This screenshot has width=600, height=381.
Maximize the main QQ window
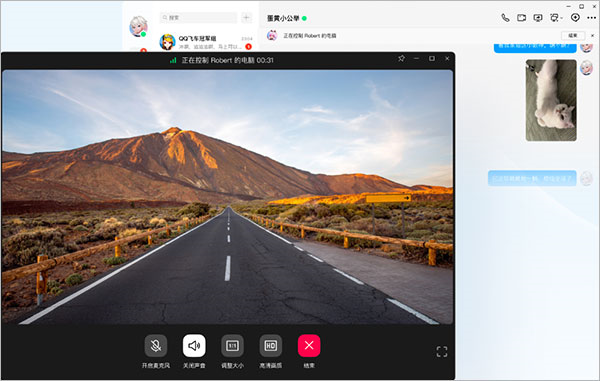coord(581,6)
